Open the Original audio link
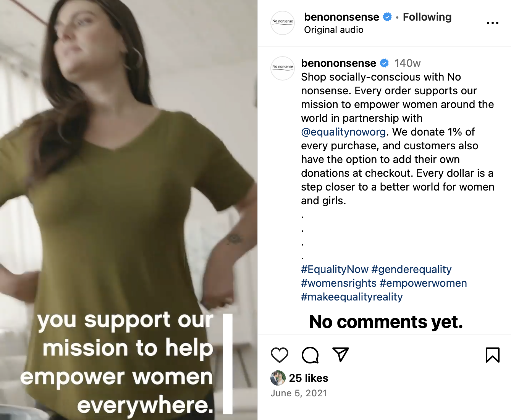Image resolution: width=511 pixels, height=420 pixels. click(x=333, y=30)
